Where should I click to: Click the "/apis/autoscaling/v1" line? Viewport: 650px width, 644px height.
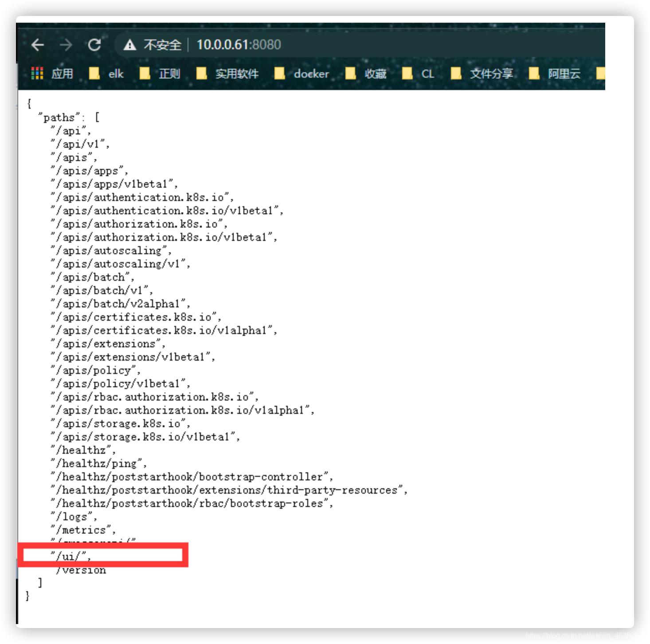(121, 264)
